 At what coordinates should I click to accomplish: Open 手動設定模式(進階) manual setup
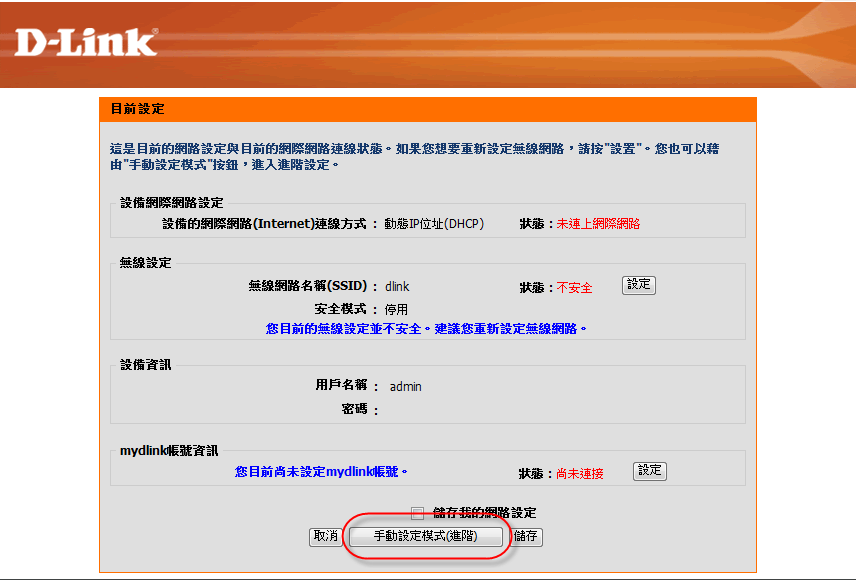425,537
